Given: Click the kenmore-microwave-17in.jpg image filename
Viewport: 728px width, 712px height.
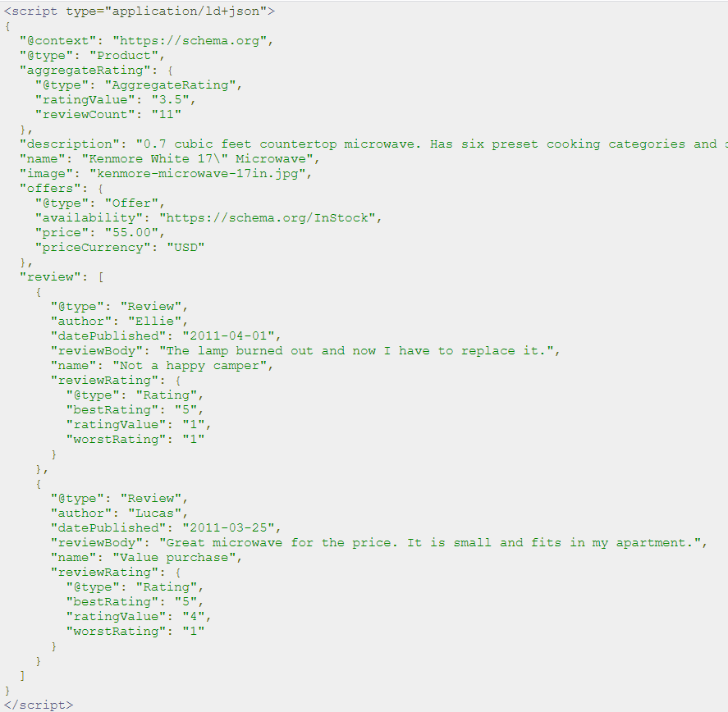Looking at the screenshot, I should (198, 174).
